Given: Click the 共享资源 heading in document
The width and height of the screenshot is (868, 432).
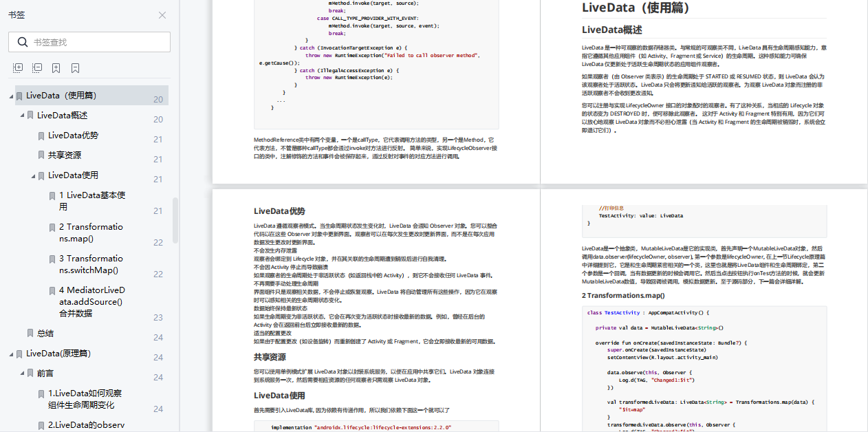Looking at the screenshot, I should coord(270,357).
